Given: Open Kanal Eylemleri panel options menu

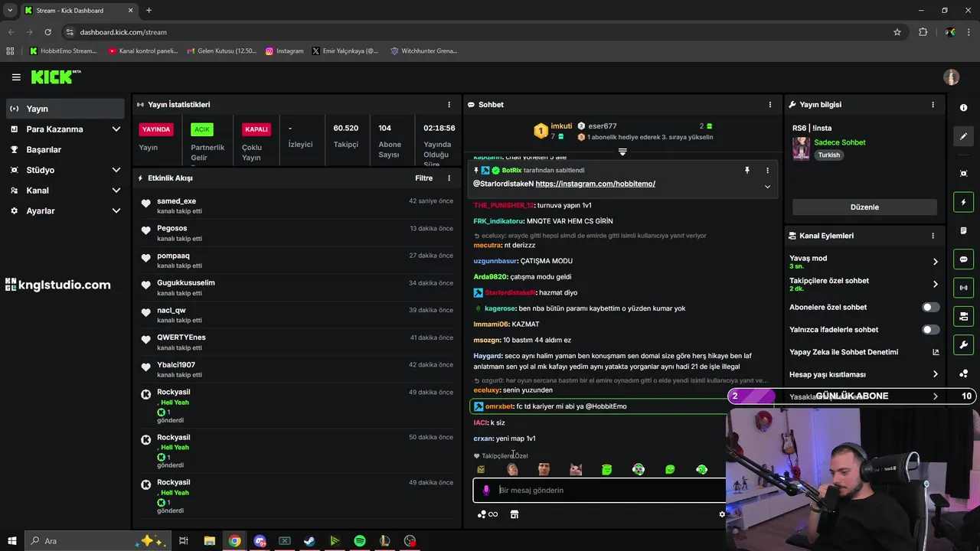Looking at the screenshot, I should click(933, 236).
